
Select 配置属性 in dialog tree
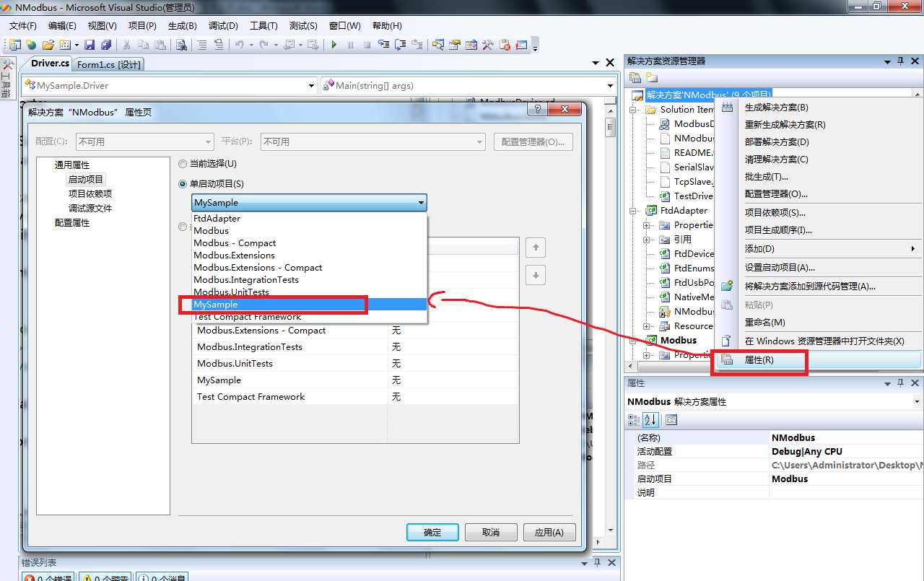click(72, 223)
